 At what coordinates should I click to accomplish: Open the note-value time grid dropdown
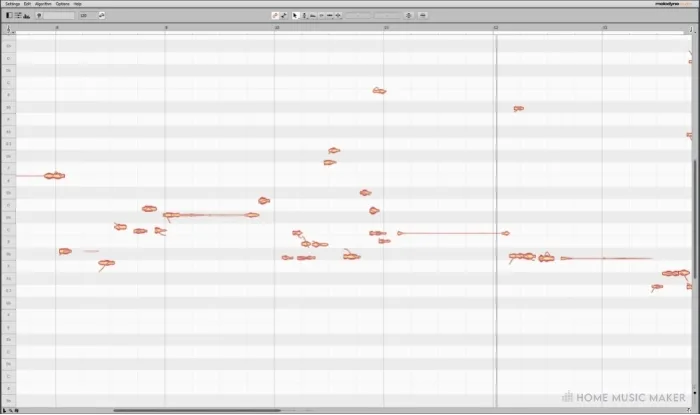point(691,29)
